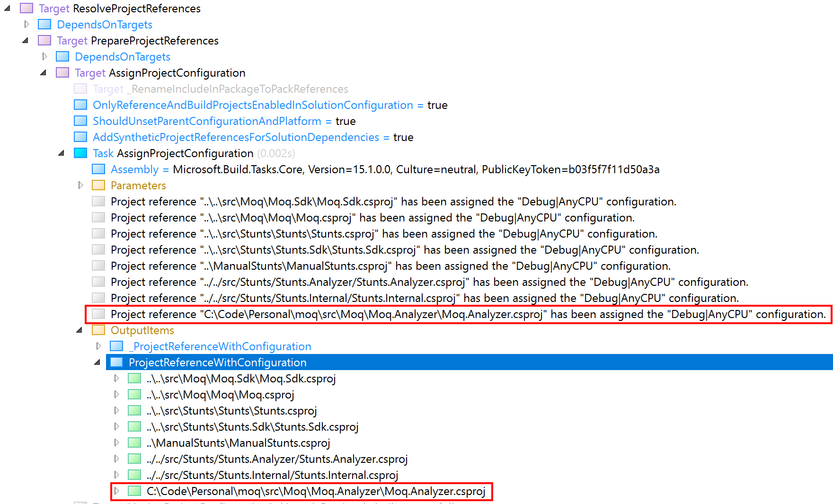Expand the first DependsOnTargets node under ResolveProjectReferences
The height and width of the screenshot is (504, 833).
27,24
